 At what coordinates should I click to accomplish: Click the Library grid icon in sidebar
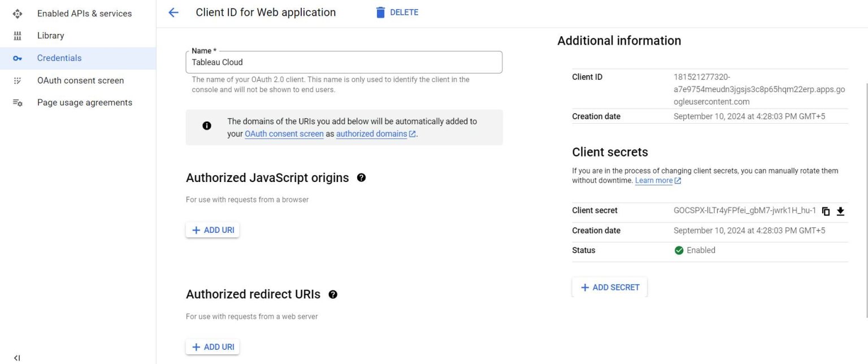17,35
